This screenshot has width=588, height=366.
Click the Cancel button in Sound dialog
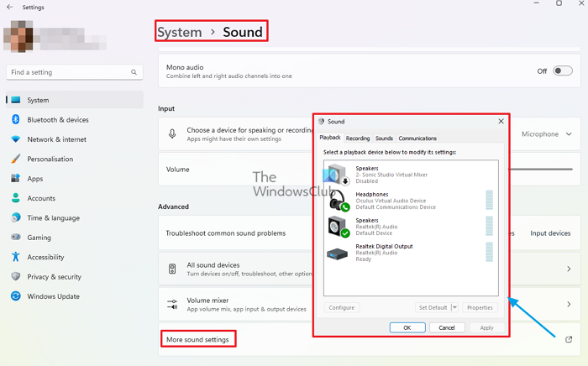tap(447, 327)
